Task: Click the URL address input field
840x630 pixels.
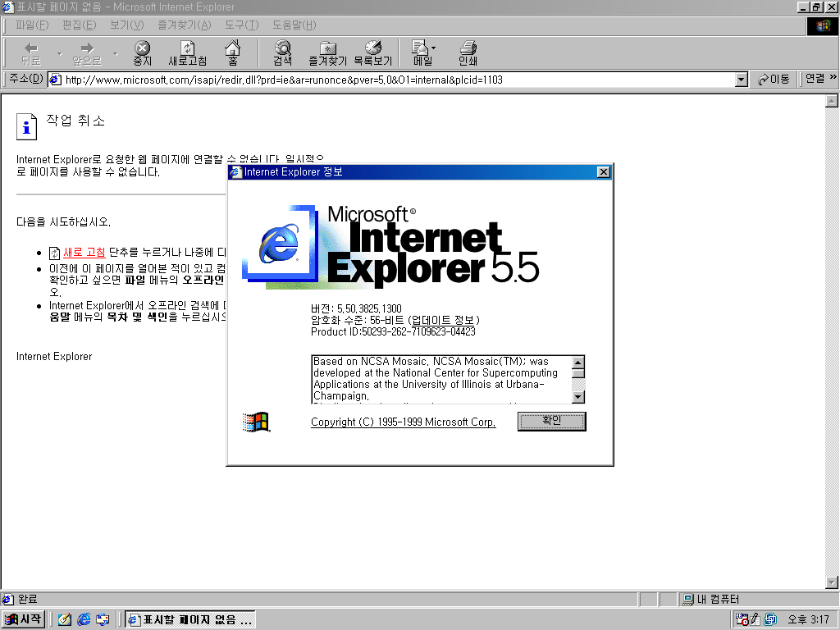Action: point(399,80)
